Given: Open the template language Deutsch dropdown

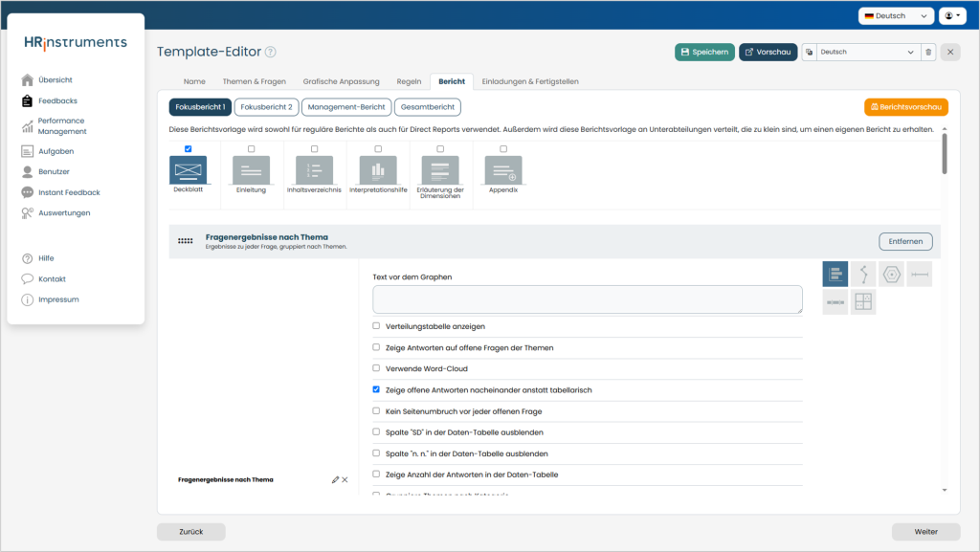Looking at the screenshot, I should pyautogui.click(x=867, y=52).
